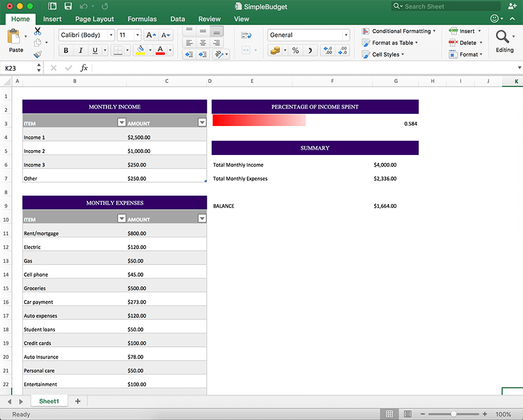Click the Increase Decimal icon
This screenshot has height=420, width=523.
pyautogui.click(x=327, y=50)
